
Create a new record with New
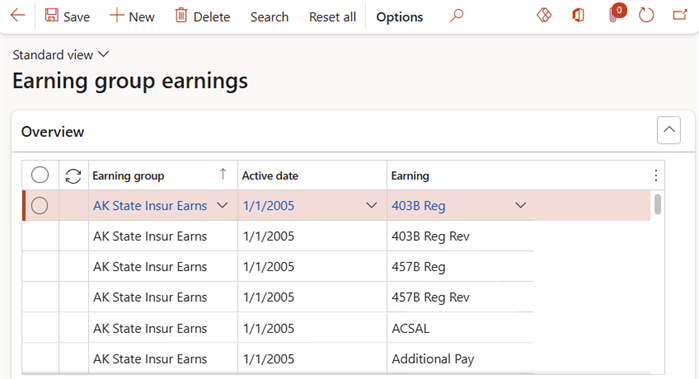132,16
